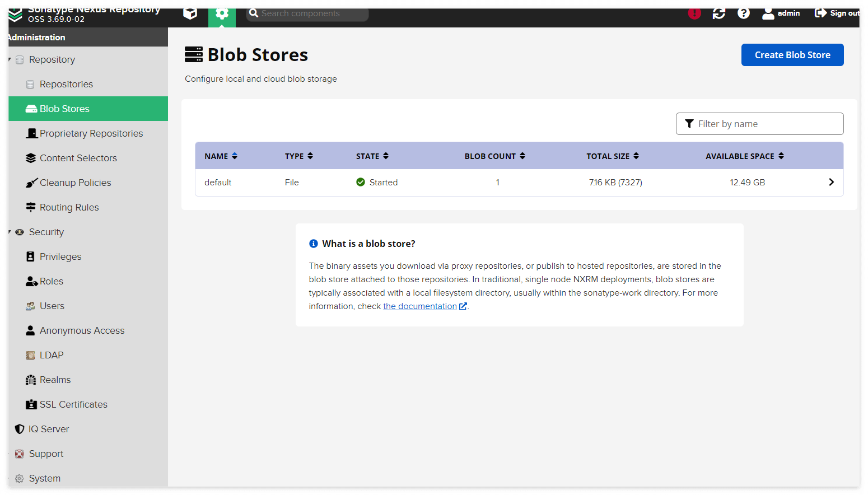The image size is (868, 495).
Task: Sort the table by TOTAL SIZE column
Action: click(613, 156)
